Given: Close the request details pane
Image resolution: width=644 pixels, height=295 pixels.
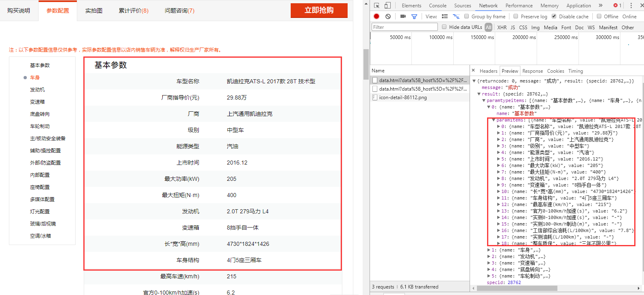Looking at the screenshot, I should (473, 70).
